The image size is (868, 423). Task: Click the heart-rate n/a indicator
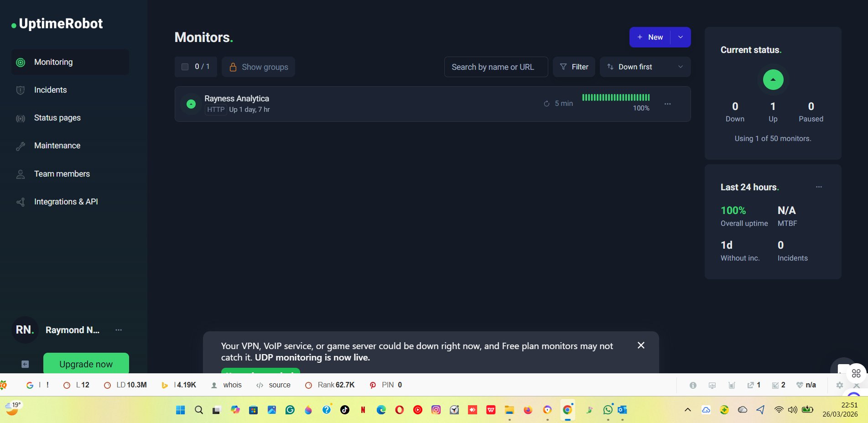click(x=806, y=385)
